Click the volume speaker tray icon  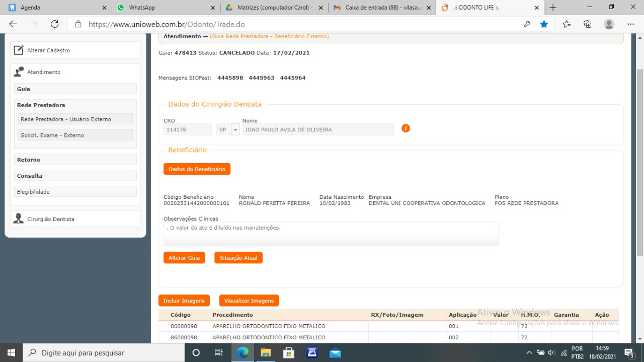pyautogui.click(x=551, y=352)
